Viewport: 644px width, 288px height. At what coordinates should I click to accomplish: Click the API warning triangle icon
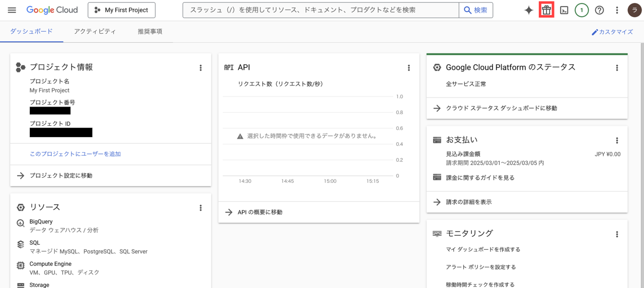240,136
